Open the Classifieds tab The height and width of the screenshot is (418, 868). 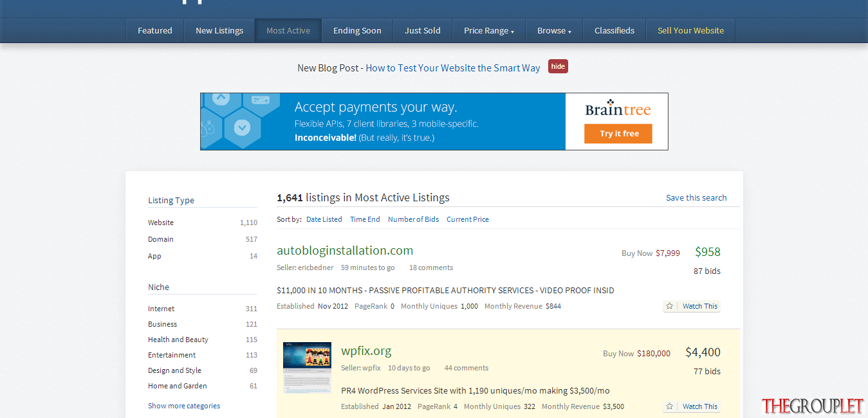pyautogui.click(x=614, y=30)
